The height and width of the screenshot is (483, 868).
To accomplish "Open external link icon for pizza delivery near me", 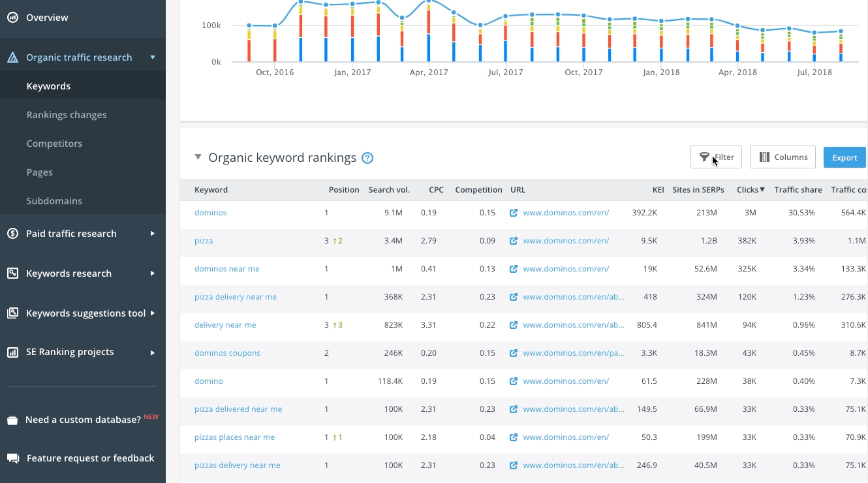I will [514, 297].
